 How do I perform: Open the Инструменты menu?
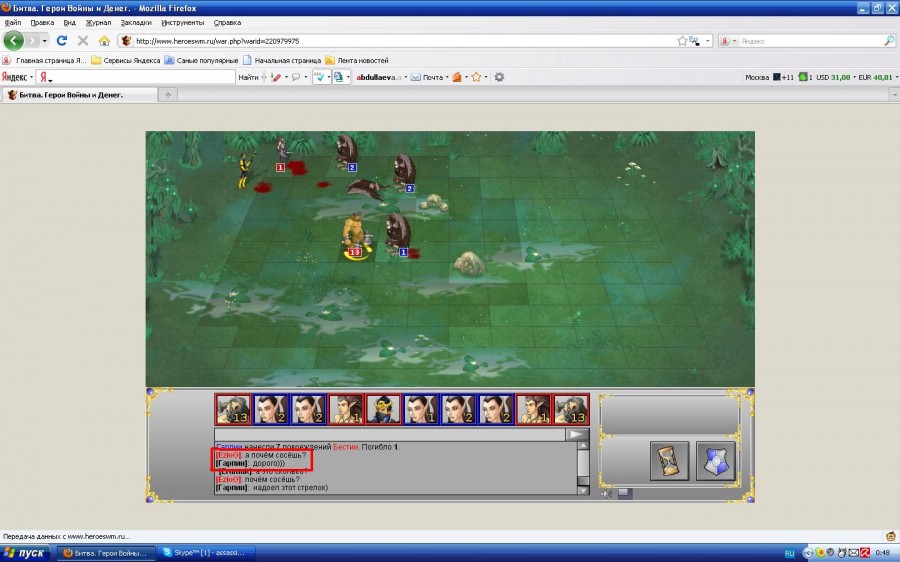pyautogui.click(x=183, y=22)
